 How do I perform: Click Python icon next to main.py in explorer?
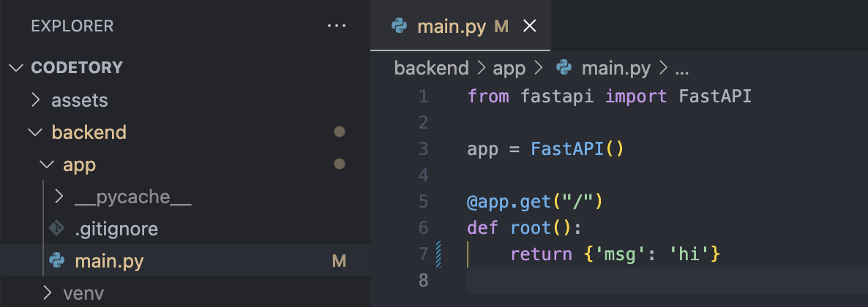click(57, 260)
